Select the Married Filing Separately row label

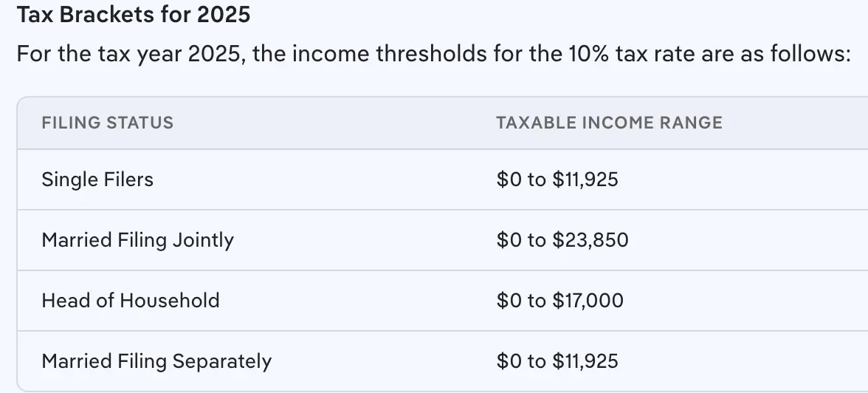click(156, 361)
